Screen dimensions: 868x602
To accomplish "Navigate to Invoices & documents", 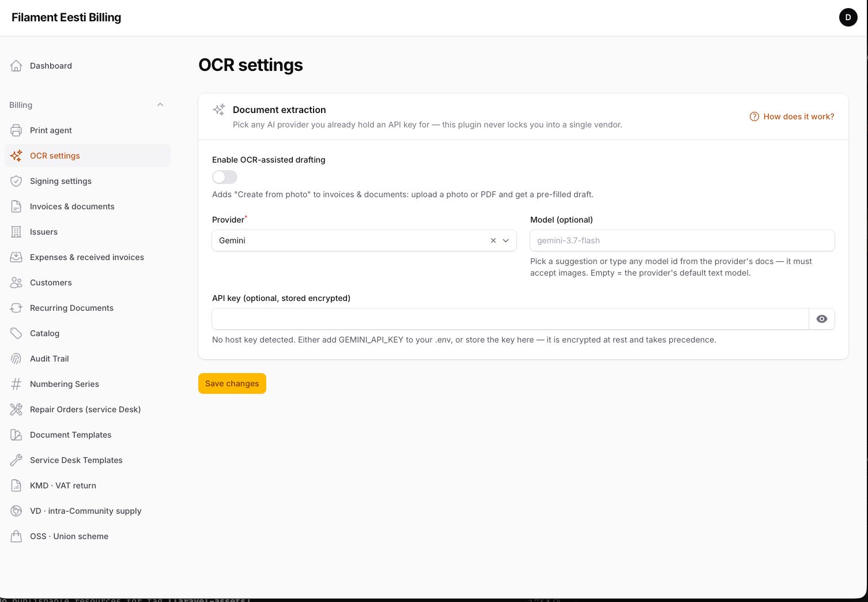I will click(x=88, y=206).
